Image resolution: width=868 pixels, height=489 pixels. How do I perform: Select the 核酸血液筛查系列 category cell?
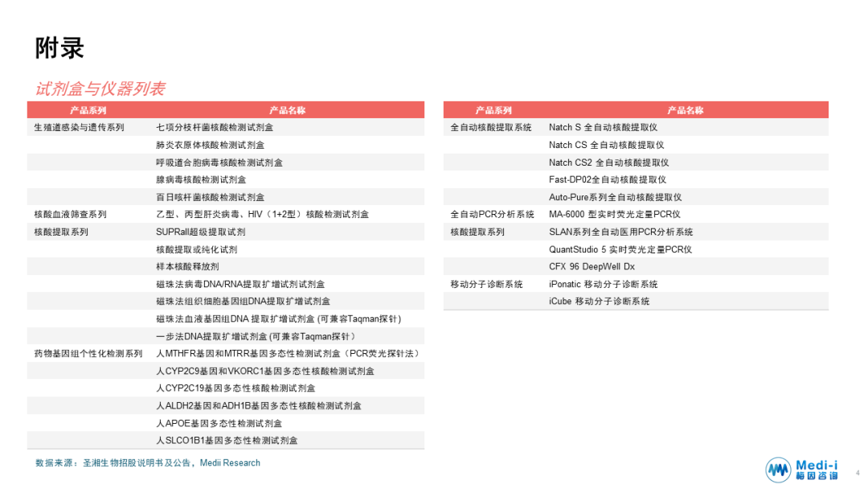click(x=70, y=215)
